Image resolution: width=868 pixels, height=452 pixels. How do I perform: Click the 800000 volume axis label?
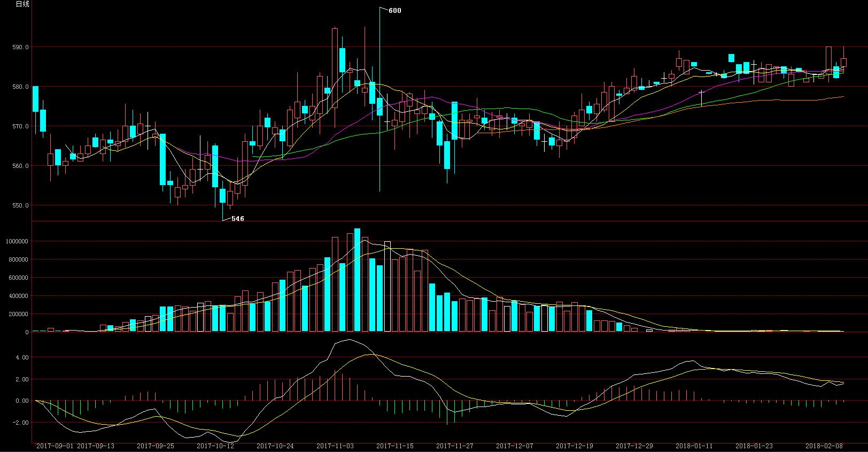19,259
